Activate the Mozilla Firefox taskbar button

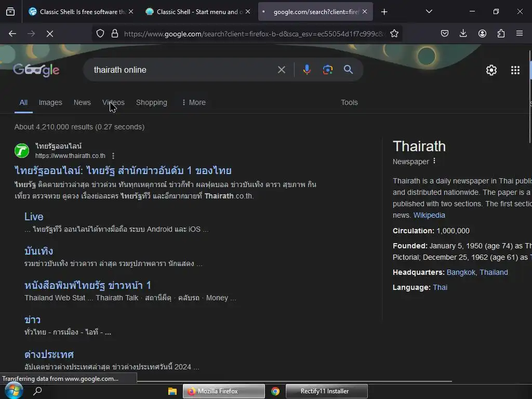[x=224, y=391]
